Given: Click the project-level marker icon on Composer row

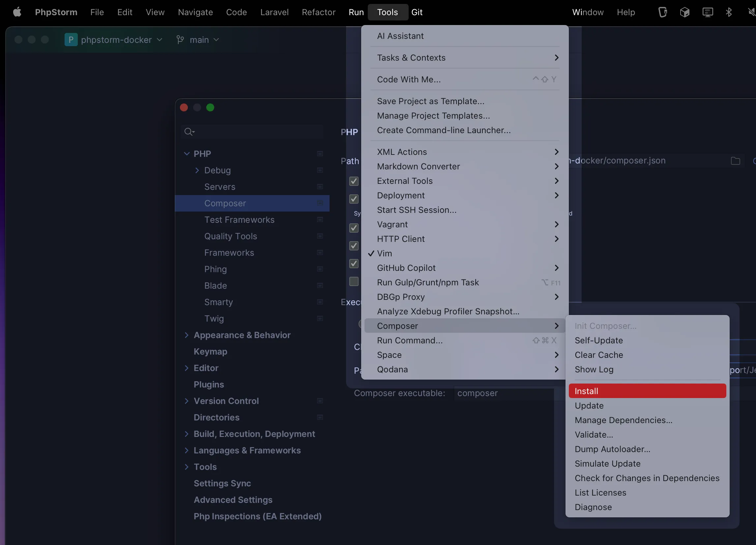Looking at the screenshot, I should pos(320,203).
